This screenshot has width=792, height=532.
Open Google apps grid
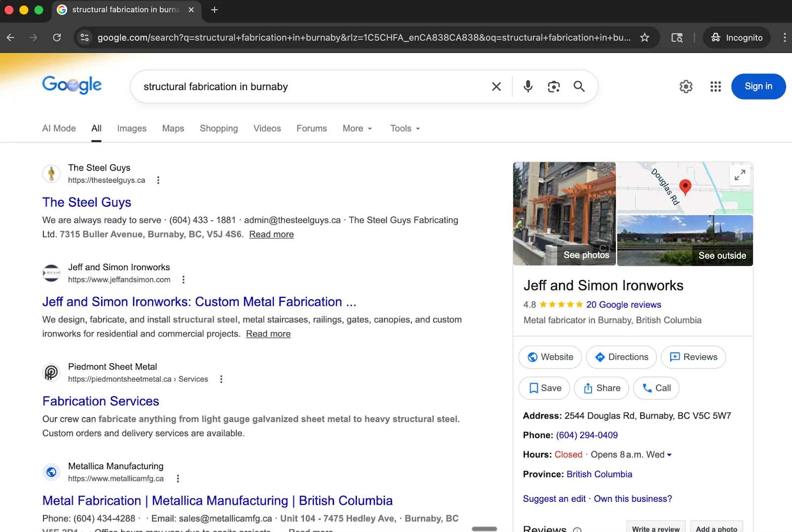[x=716, y=87]
